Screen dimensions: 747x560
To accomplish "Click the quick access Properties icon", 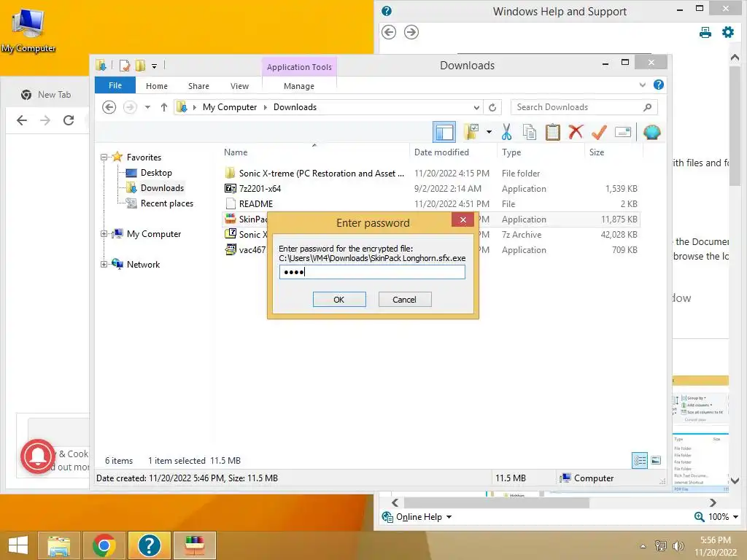I will pos(124,66).
